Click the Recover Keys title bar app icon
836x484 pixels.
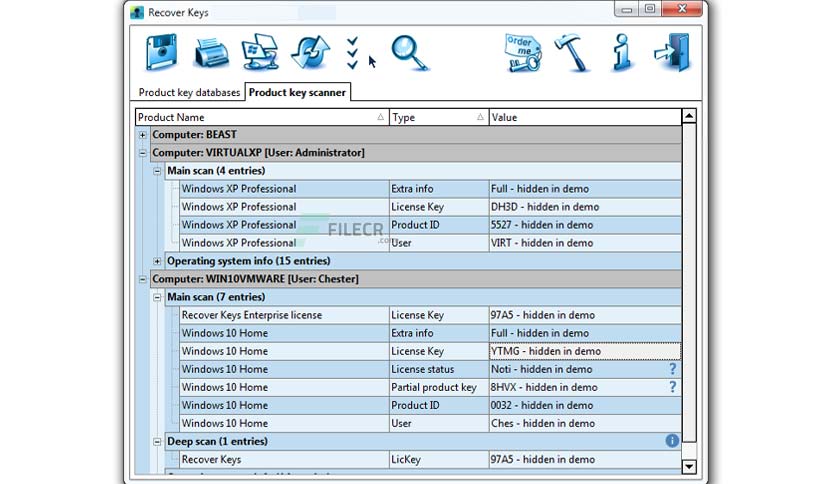[137, 12]
